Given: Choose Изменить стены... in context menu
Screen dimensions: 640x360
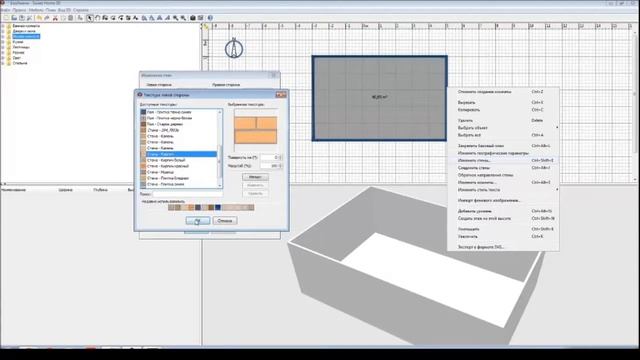Looking at the screenshot, I should [x=504, y=160].
